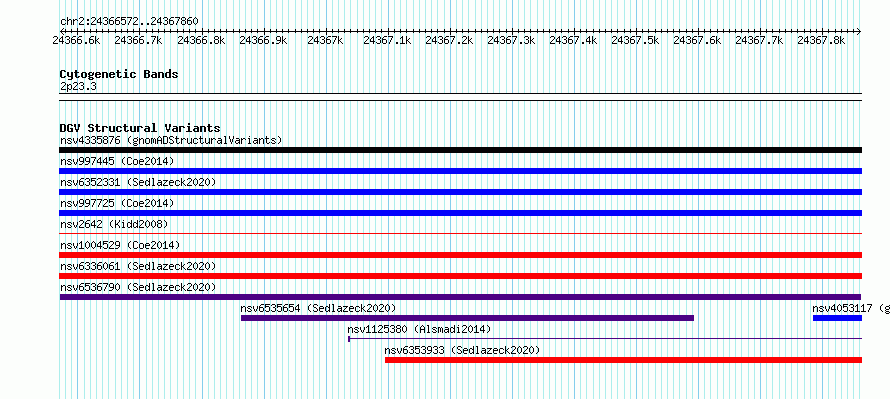Screen dimensions: 890x399
Task: Click the blue nsv997445 variant bar
Action: click(461, 171)
